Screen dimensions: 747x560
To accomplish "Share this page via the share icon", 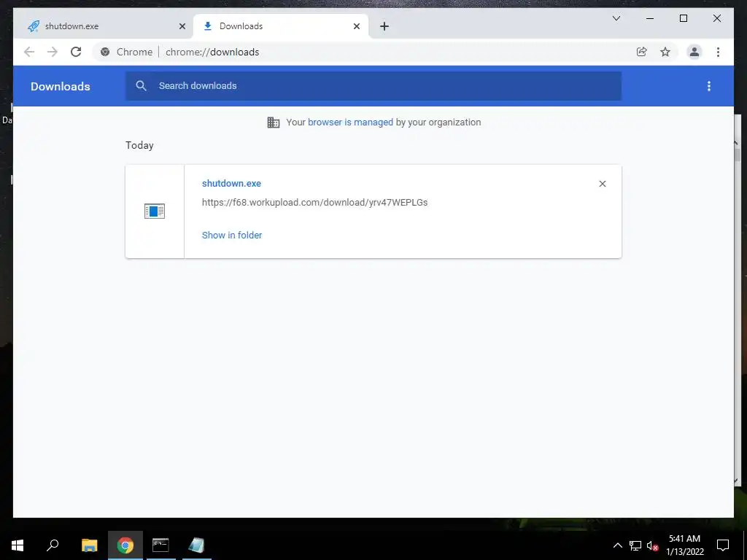I will tap(642, 52).
